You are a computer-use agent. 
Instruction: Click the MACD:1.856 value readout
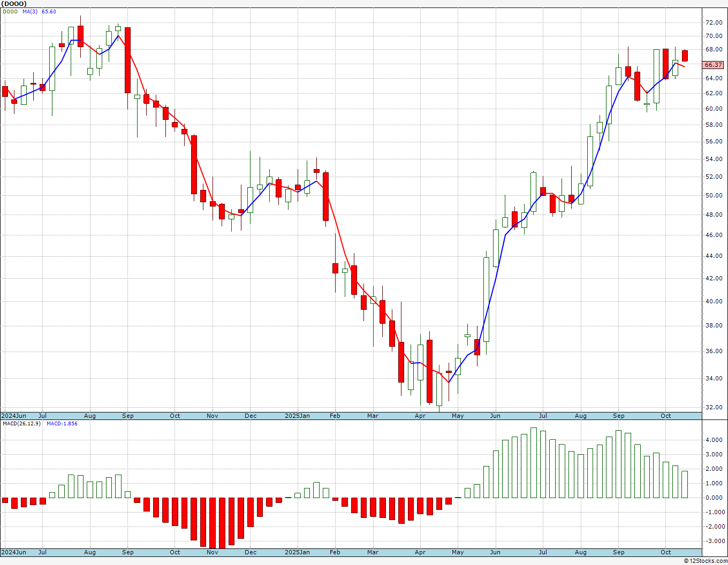click(x=62, y=424)
